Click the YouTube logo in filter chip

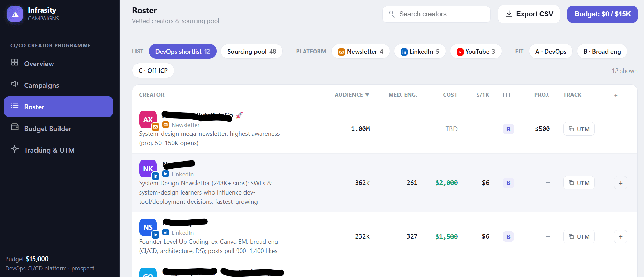(x=460, y=52)
